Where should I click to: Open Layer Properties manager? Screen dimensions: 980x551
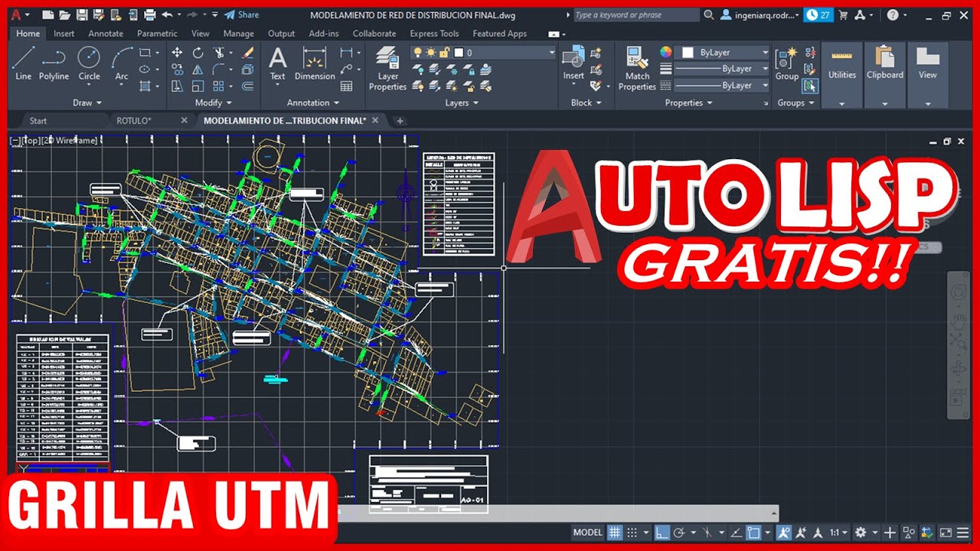pyautogui.click(x=387, y=68)
